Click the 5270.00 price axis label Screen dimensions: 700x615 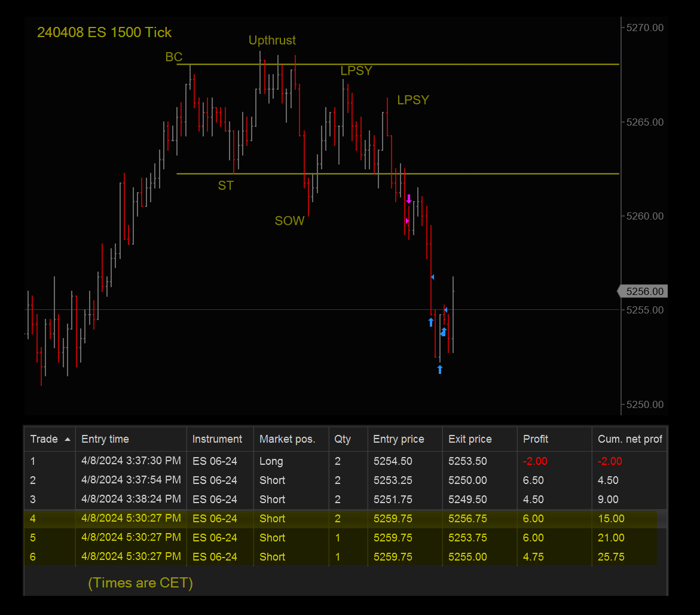(x=644, y=28)
